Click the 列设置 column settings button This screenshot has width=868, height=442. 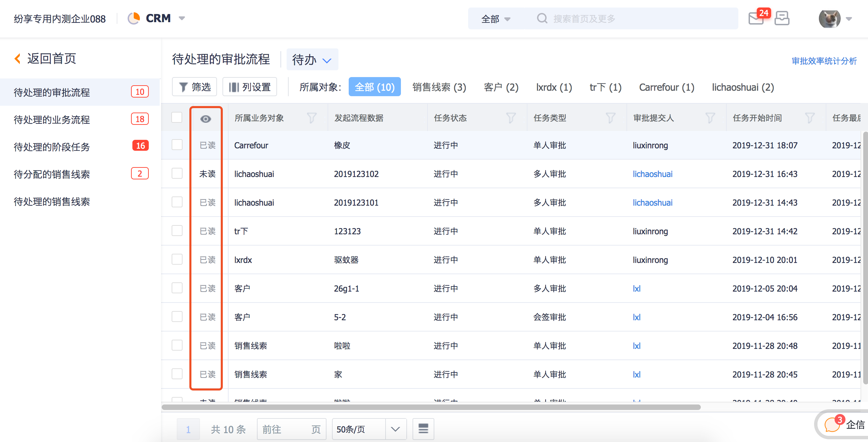pos(250,87)
